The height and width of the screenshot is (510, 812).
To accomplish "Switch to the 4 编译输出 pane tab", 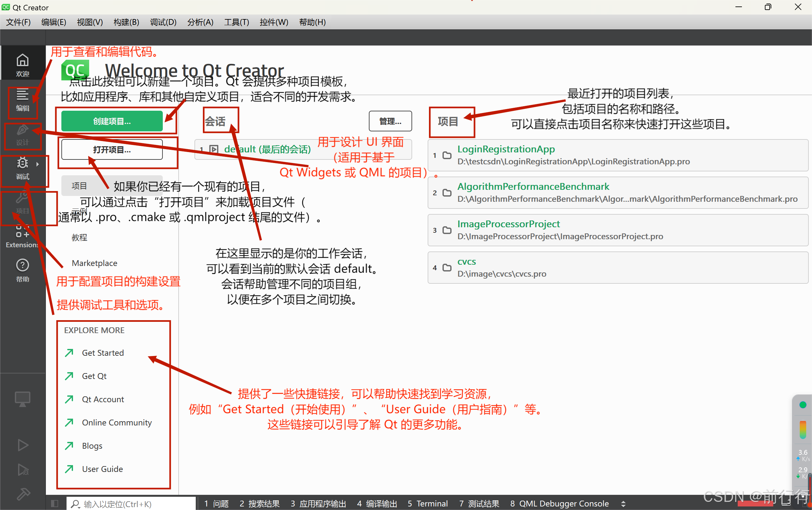I will click(377, 504).
